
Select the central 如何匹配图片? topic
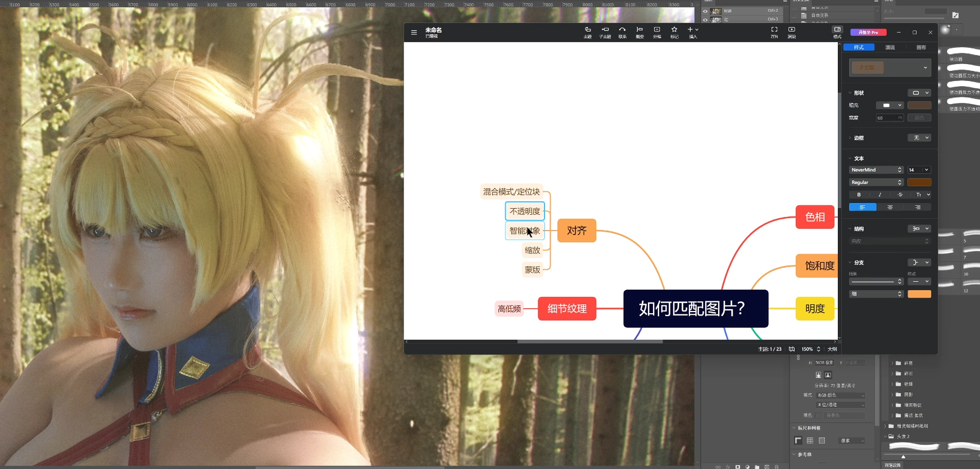696,308
